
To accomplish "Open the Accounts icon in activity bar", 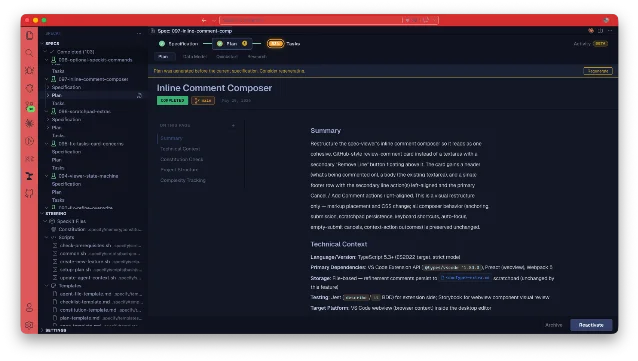I will coord(29,307).
